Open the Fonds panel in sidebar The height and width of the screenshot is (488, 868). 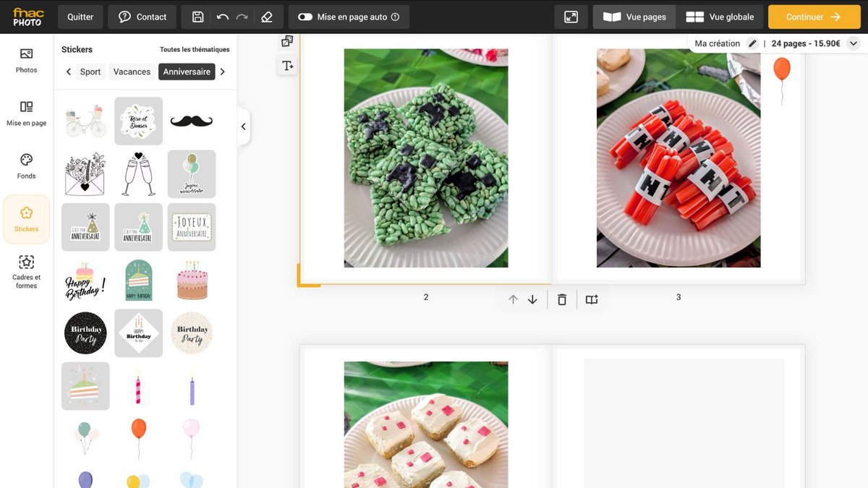coord(27,166)
